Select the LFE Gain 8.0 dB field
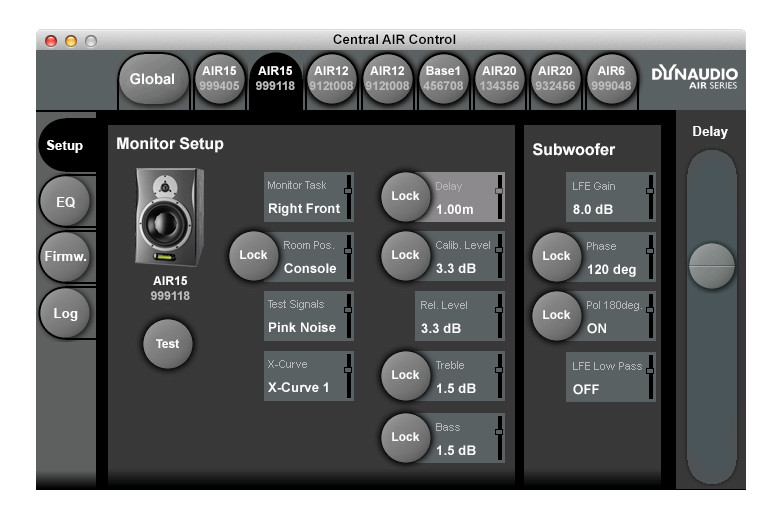Image resolution: width=779 pixels, height=524 pixels. (611, 197)
